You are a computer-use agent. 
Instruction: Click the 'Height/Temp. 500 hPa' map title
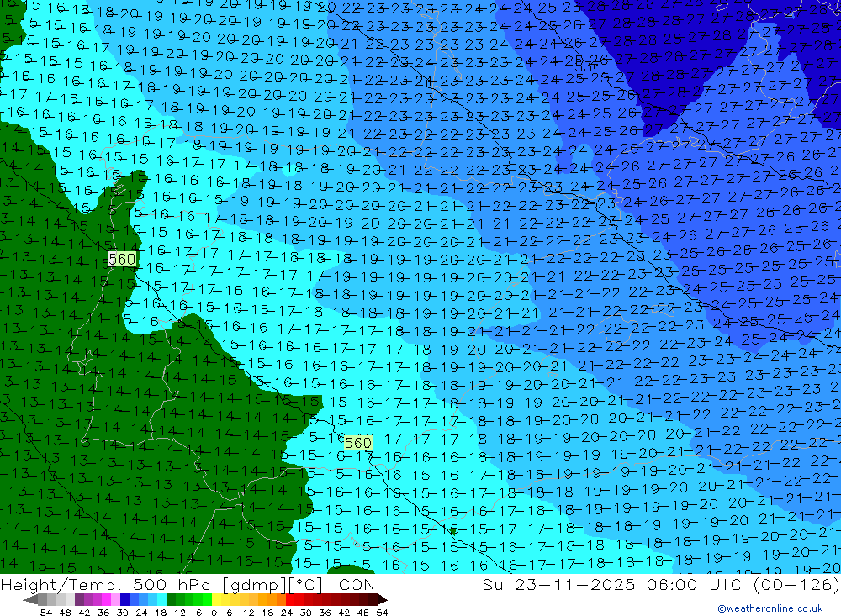pos(107,584)
